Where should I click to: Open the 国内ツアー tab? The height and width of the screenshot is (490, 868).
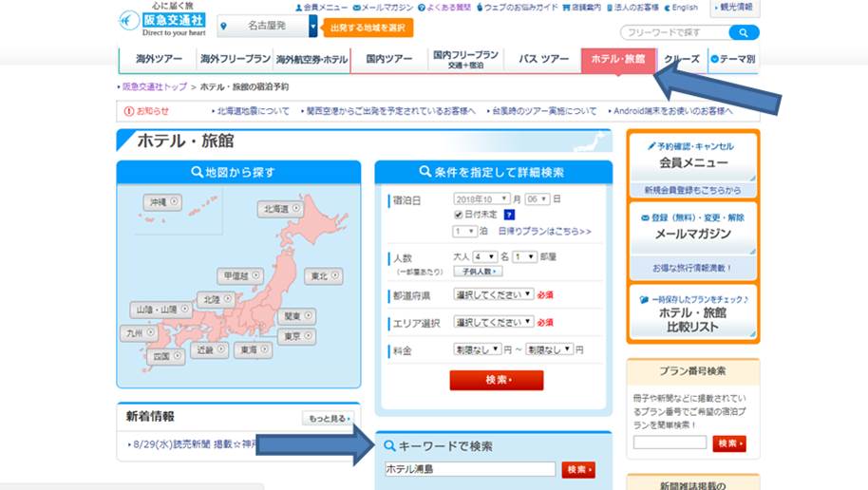pyautogui.click(x=389, y=59)
